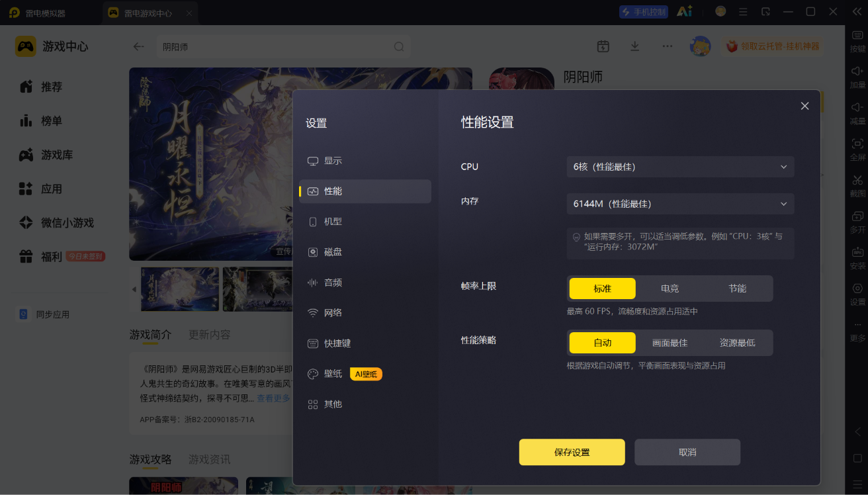
Task: Tap the Android home square button
Action: (857, 458)
